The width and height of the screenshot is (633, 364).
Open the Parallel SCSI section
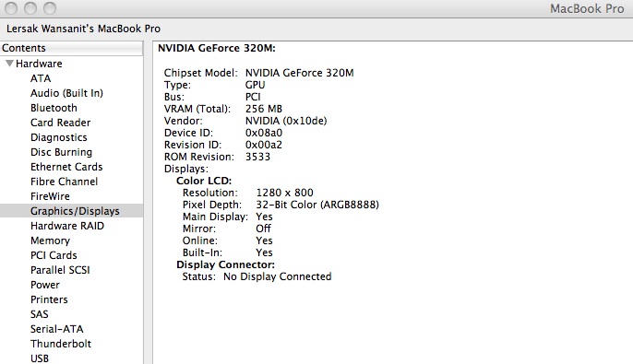pyautogui.click(x=60, y=270)
